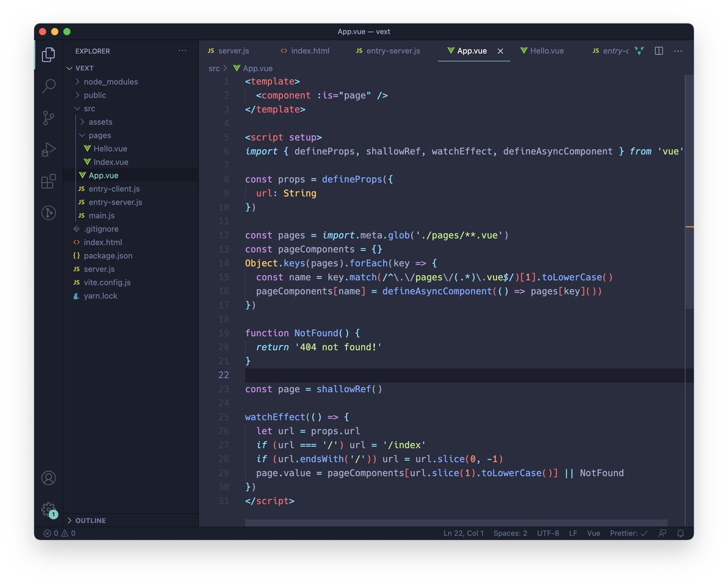This screenshot has width=728, height=585.
Task: Click the Split Editor Right icon
Action: (x=659, y=50)
